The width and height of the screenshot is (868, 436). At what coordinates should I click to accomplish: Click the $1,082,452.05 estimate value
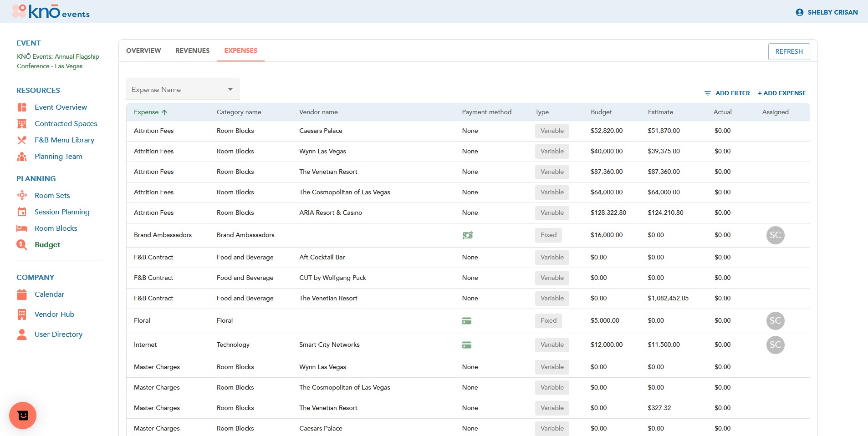coord(668,299)
